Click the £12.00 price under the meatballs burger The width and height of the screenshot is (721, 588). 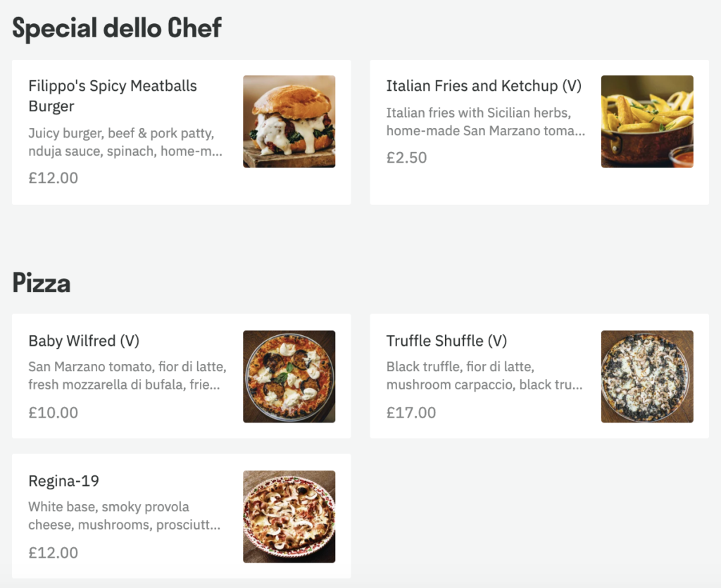tap(54, 178)
